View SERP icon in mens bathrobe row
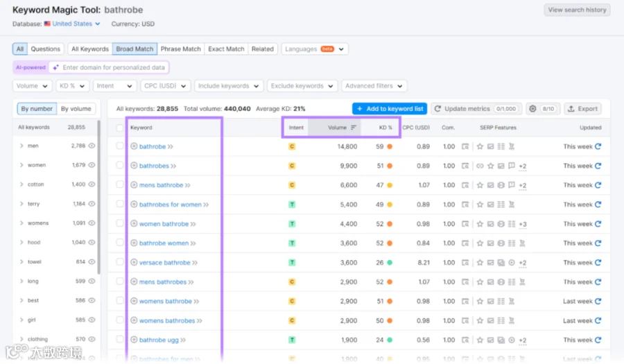Screen dimensions: 624x364 pyautogui.click(x=465, y=185)
